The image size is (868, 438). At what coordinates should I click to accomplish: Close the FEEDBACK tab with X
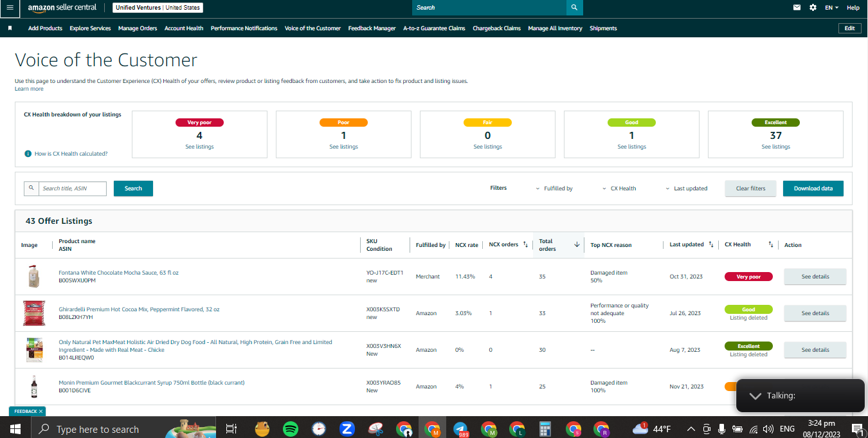[x=41, y=411]
